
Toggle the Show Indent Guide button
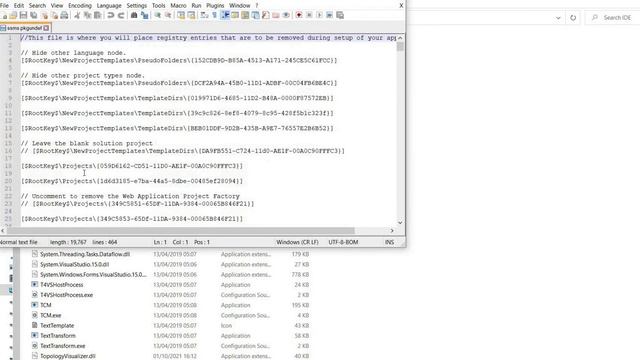point(224,16)
